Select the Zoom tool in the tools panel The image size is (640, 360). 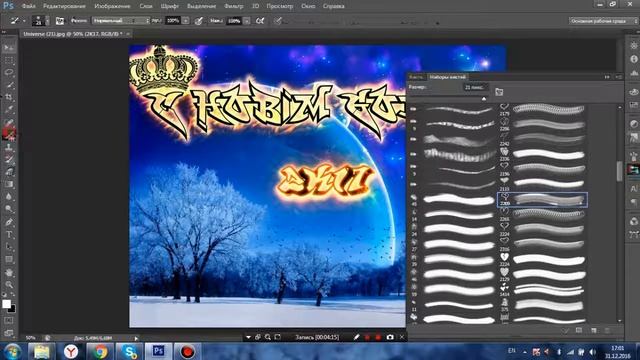[x=9, y=284]
